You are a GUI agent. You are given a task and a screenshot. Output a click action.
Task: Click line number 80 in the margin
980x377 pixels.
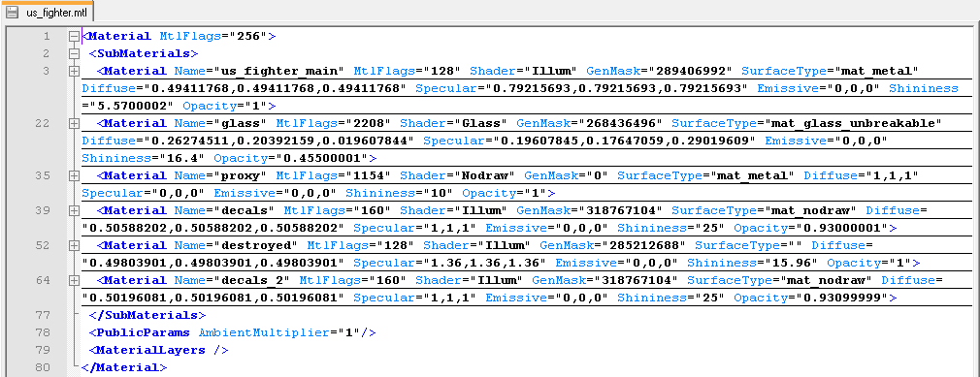[42, 367]
